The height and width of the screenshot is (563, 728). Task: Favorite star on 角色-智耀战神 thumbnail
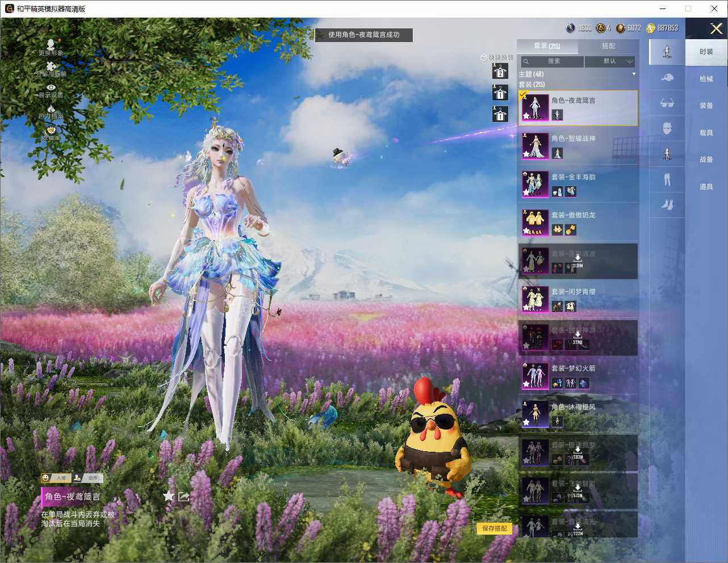coord(526,154)
